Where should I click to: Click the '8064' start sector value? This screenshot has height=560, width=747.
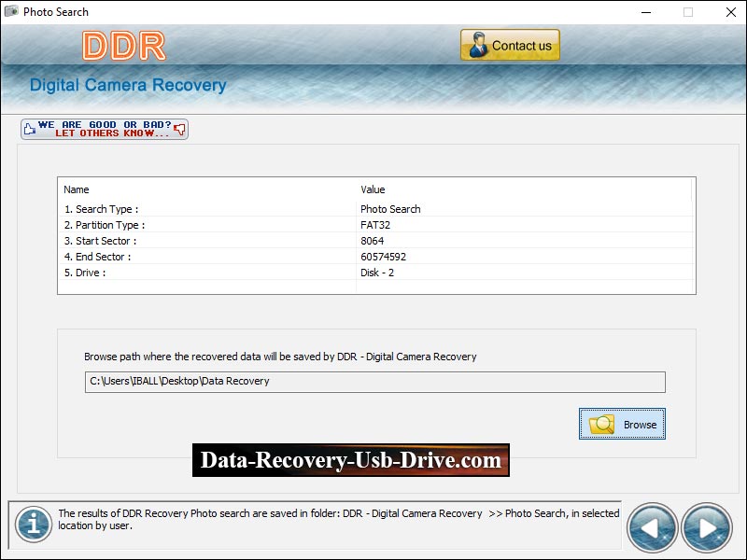(372, 241)
